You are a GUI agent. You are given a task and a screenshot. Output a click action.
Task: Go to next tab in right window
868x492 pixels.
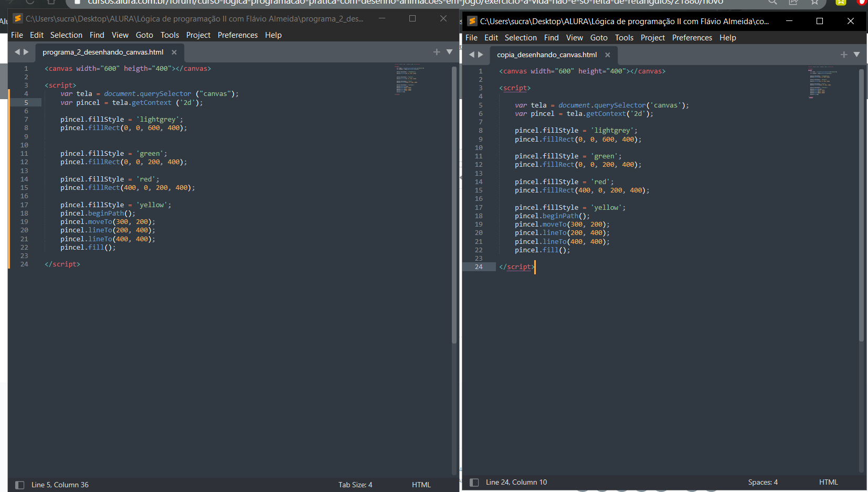[481, 55]
